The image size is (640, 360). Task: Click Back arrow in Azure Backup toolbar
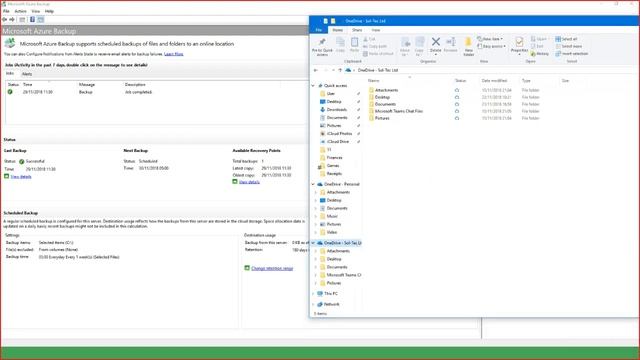click(4, 20)
